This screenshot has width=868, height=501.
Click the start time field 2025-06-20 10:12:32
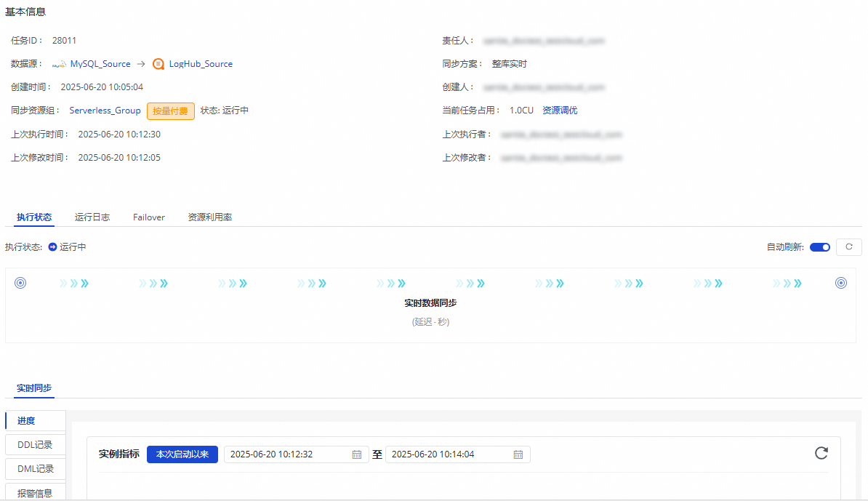tap(296, 454)
